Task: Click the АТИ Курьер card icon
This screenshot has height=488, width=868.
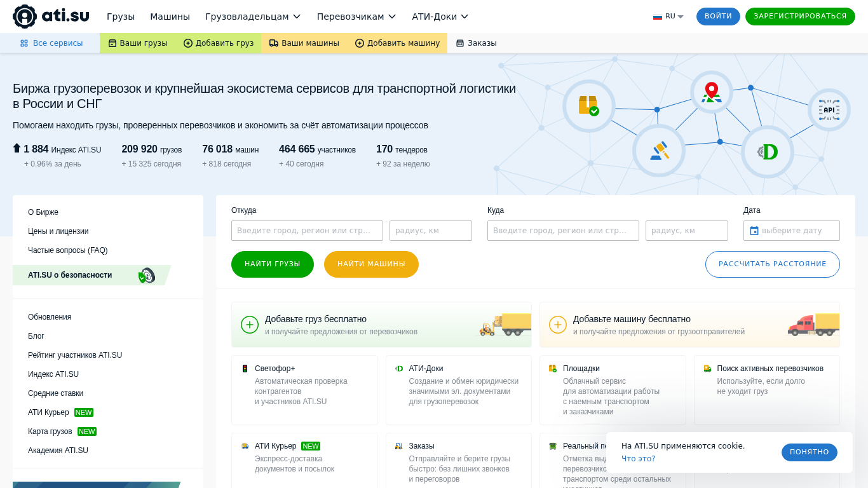Action: pyautogui.click(x=245, y=446)
